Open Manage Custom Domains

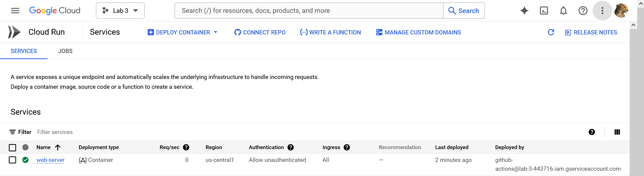[418, 32]
